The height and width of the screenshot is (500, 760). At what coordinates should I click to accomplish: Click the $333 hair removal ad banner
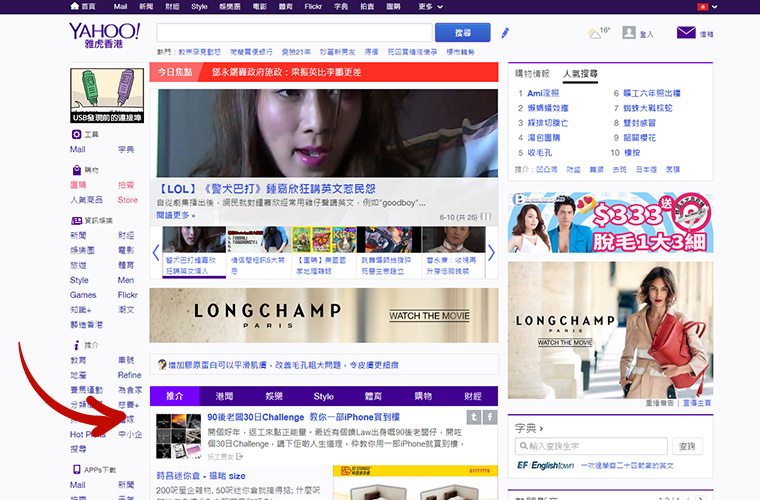610,222
